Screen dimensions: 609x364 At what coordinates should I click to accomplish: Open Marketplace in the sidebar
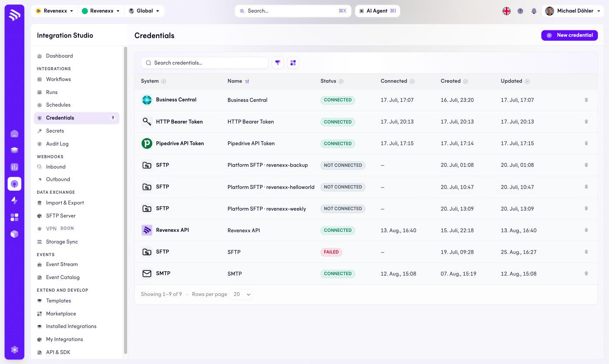tap(61, 314)
